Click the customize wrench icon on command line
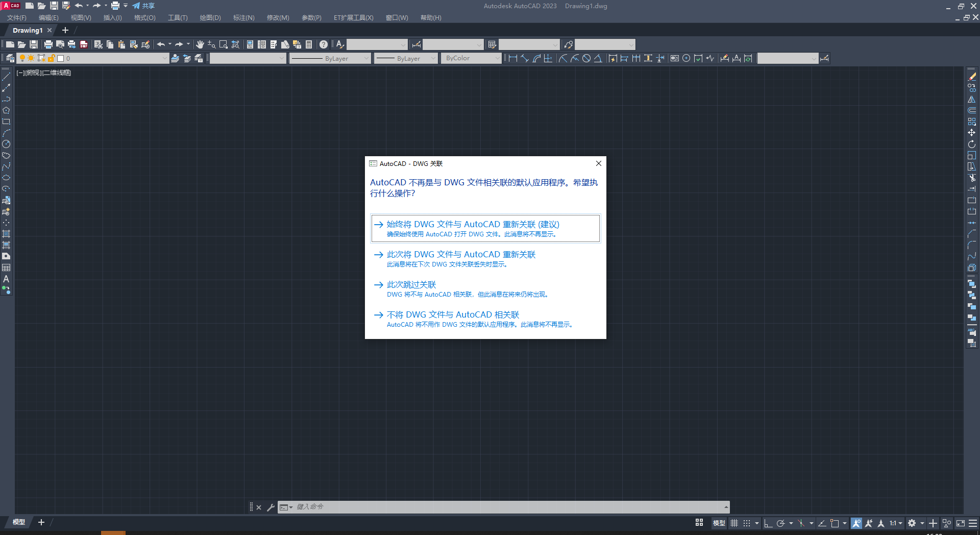 [271, 507]
